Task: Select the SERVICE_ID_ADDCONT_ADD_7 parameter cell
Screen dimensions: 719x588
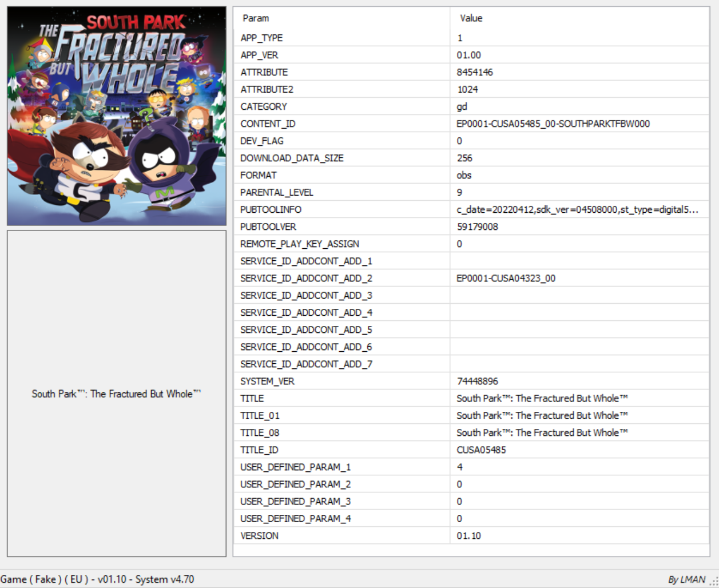Action: pyautogui.click(x=341, y=364)
